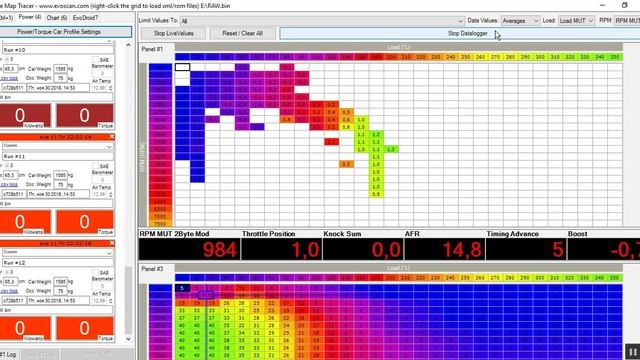Expand the Custom dropdown above Run #12
Image resolution: width=640 pixels, height=360 pixels.
(x=109, y=253)
